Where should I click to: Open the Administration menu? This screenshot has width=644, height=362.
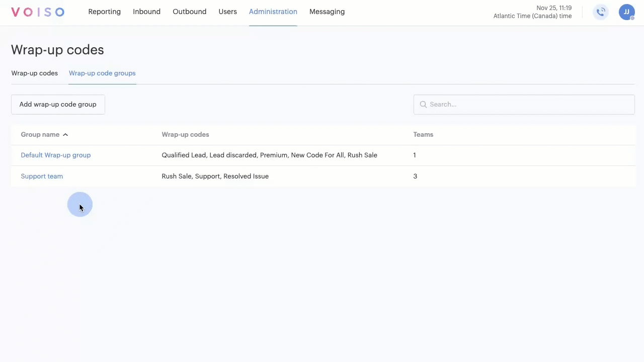(273, 12)
